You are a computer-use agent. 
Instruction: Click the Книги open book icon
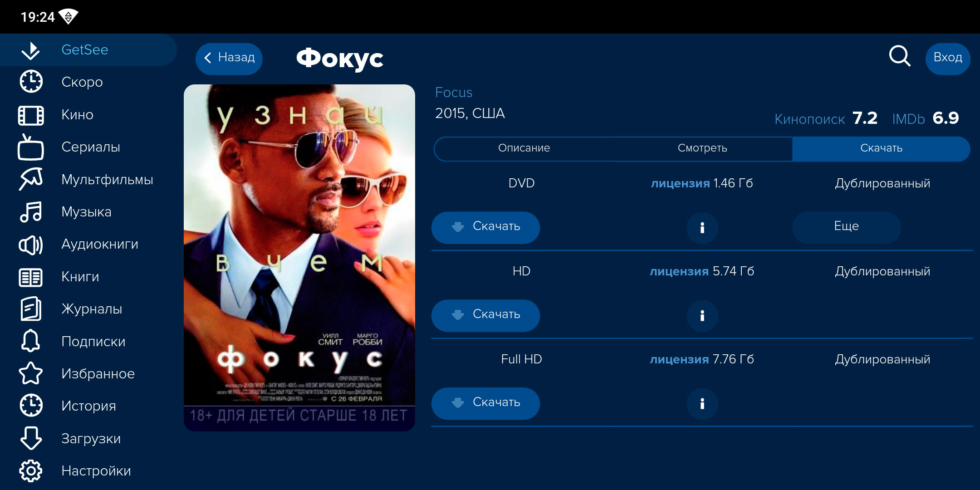click(x=31, y=277)
